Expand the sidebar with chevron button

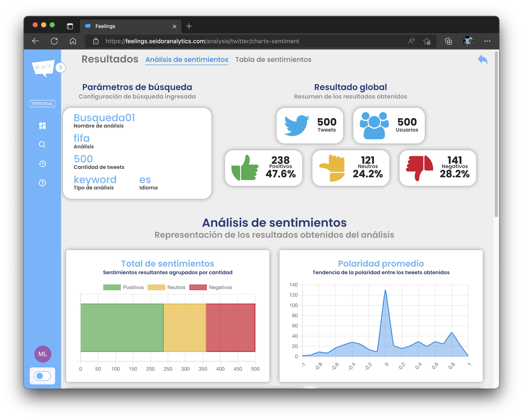pos(61,68)
